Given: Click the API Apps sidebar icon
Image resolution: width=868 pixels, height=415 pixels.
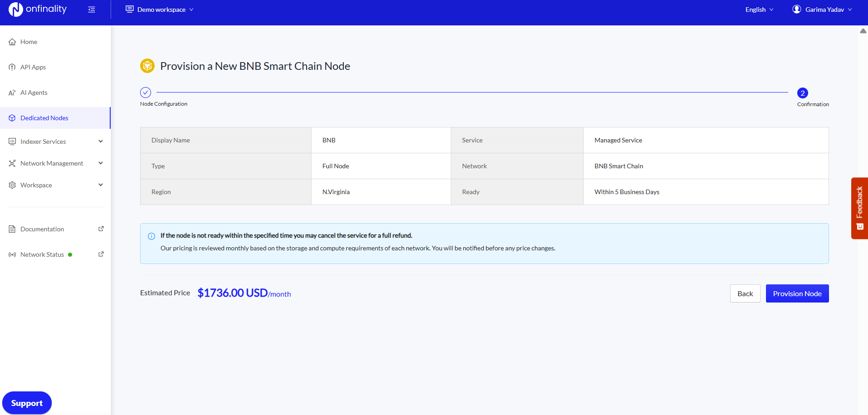Looking at the screenshot, I should pos(12,67).
